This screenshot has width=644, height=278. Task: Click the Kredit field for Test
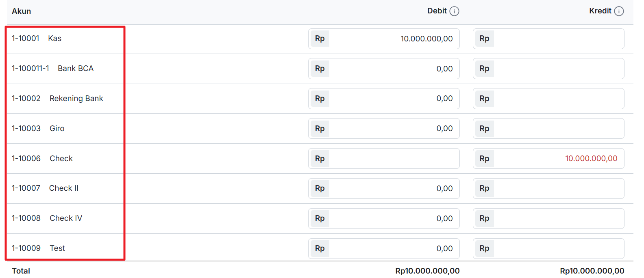tap(558, 248)
